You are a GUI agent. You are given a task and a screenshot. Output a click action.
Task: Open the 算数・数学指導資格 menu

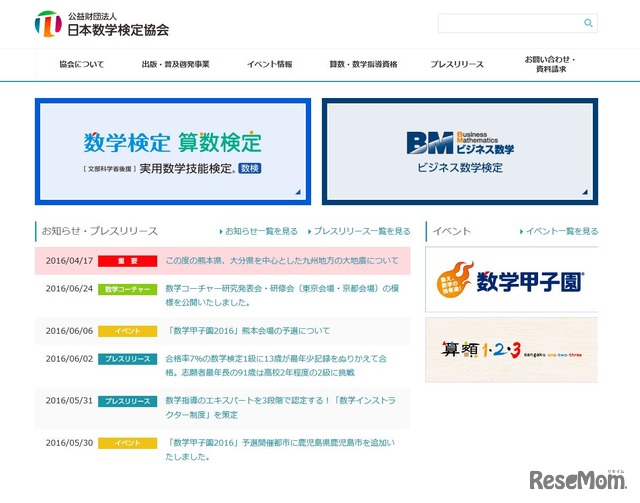363,64
